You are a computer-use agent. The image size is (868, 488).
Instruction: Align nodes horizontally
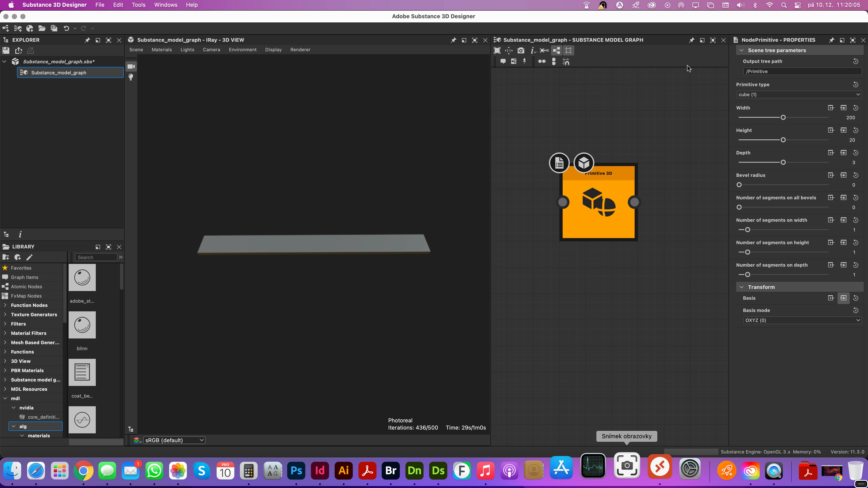click(542, 61)
